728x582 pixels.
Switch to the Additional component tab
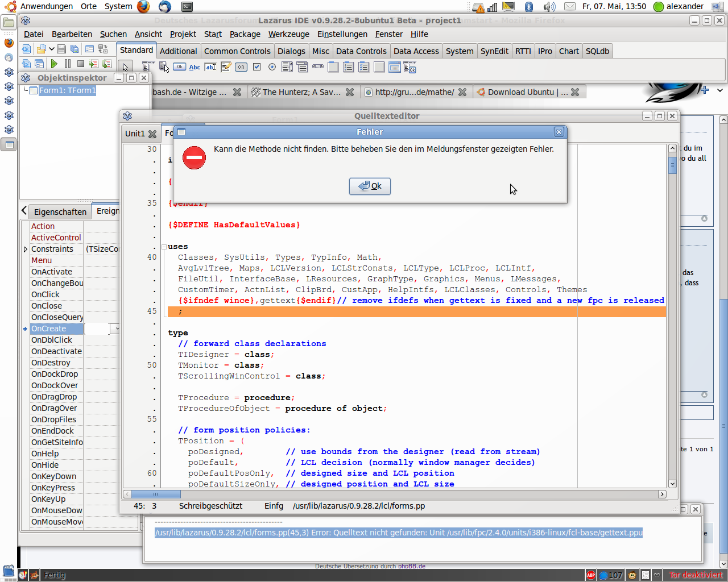coord(178,51)
